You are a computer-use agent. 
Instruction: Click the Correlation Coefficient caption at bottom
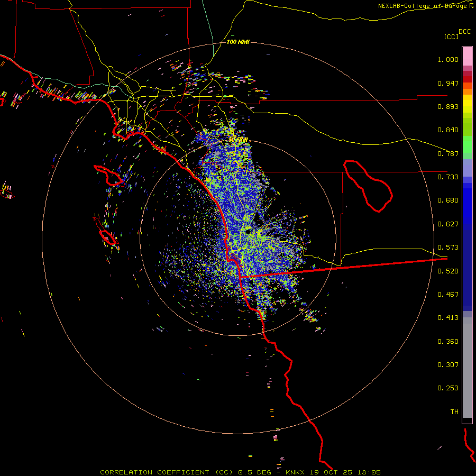tap(240, 472)
